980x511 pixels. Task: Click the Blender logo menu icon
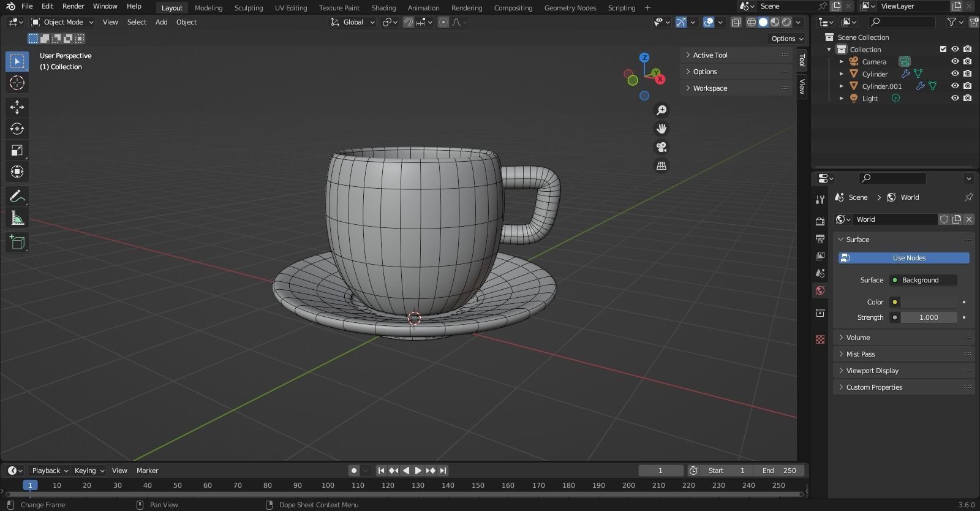coord(10,6)
